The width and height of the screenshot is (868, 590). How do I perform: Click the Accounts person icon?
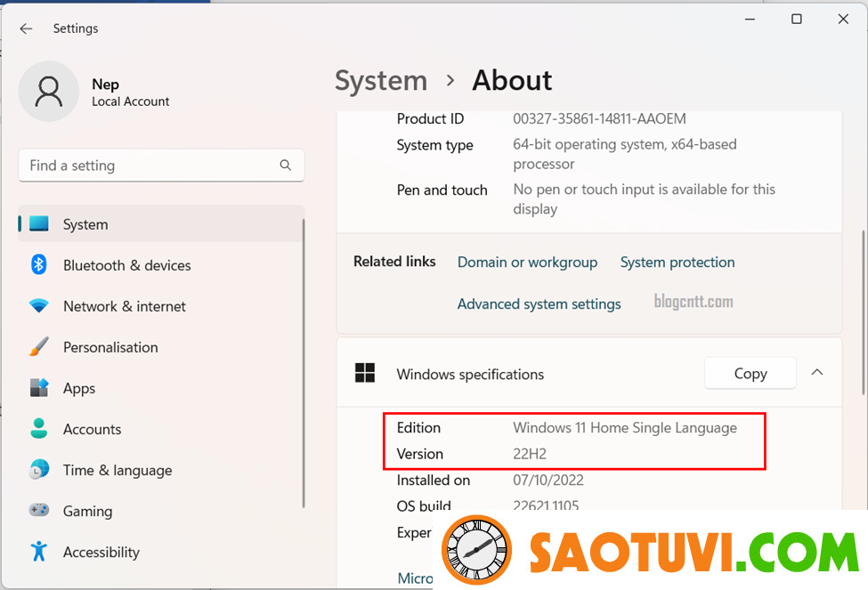(39, 428)
